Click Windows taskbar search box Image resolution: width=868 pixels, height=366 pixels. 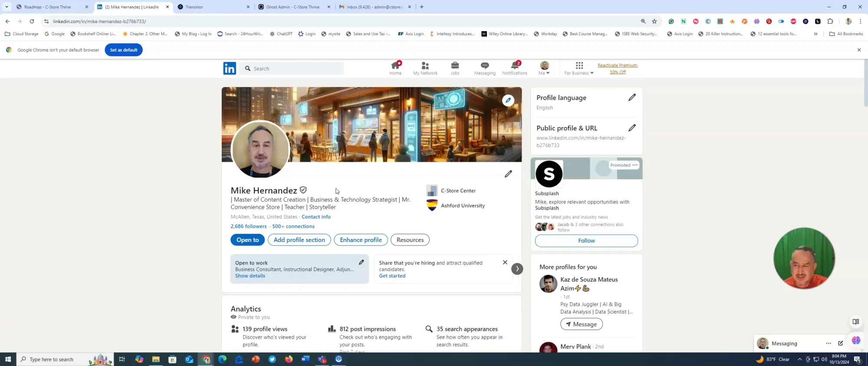65,359
